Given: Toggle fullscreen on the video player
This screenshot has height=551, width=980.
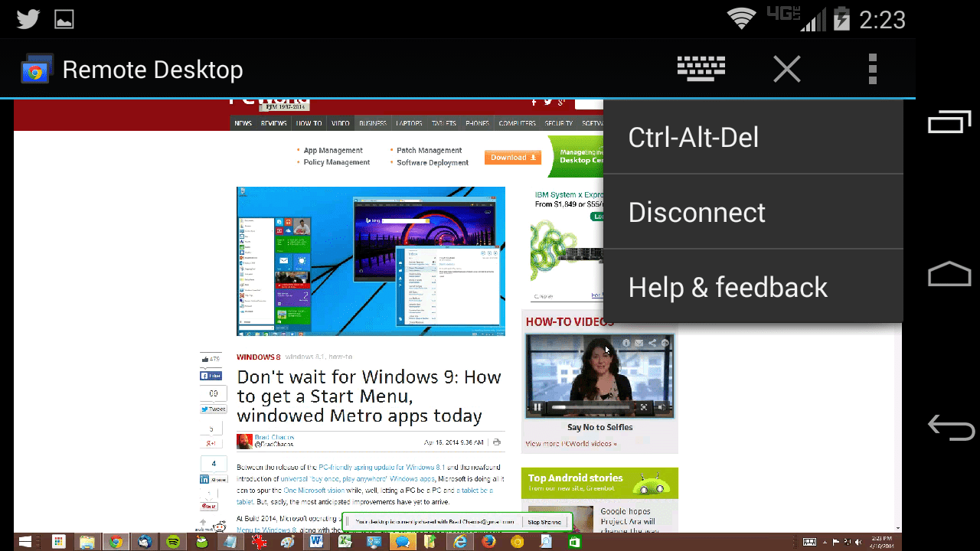Looking at the screenshot, I should (644, 406).
